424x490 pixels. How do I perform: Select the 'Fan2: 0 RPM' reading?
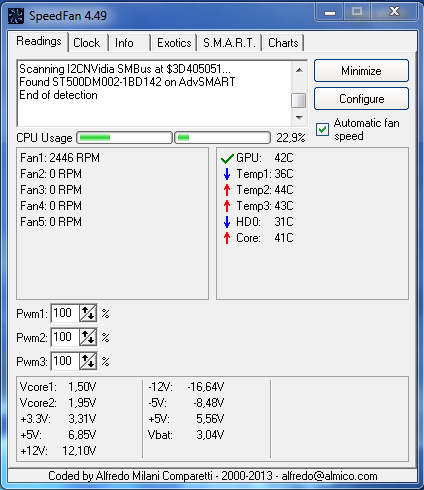pos(51,174)
